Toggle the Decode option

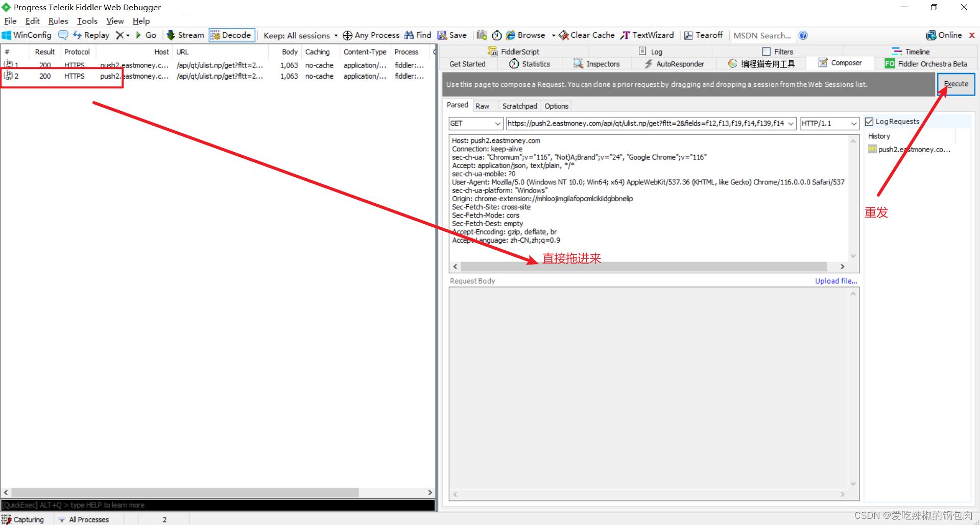click(231, 35)
